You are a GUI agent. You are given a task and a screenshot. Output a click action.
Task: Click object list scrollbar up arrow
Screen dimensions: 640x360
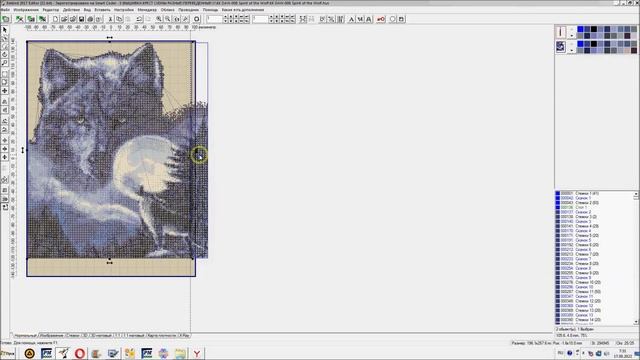click(636, 194)
